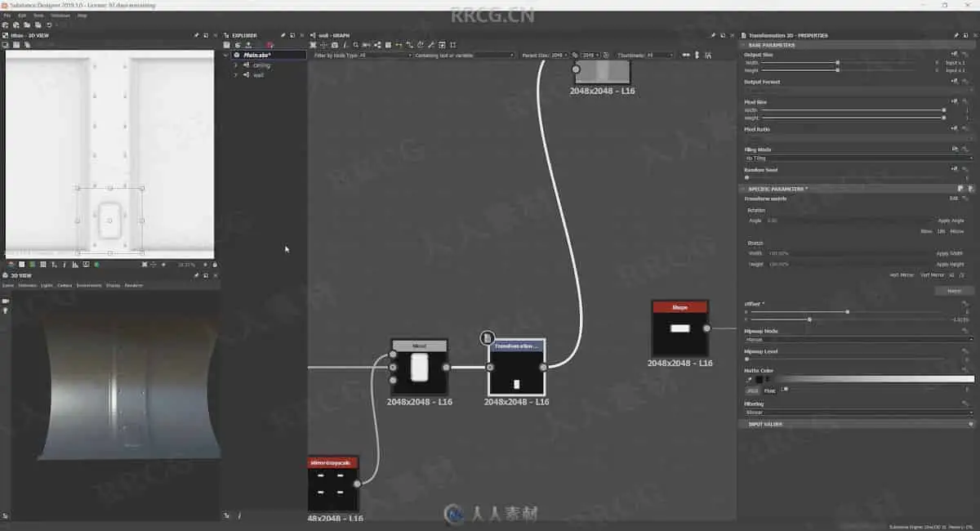The width and height of the screenshot is (980, 531).
Task: Pin the Graph panel
Action: click(x=713, y=35)
